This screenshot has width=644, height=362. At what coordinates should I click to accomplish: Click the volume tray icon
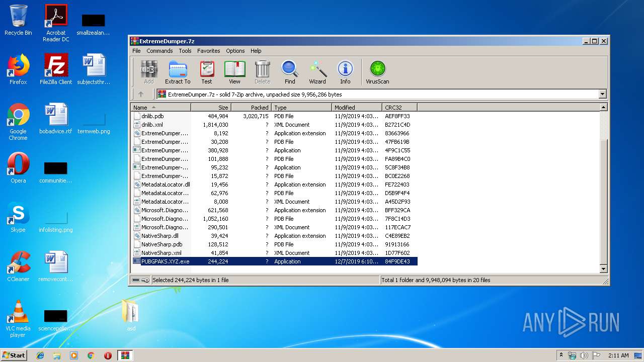[x=584, y=355]
